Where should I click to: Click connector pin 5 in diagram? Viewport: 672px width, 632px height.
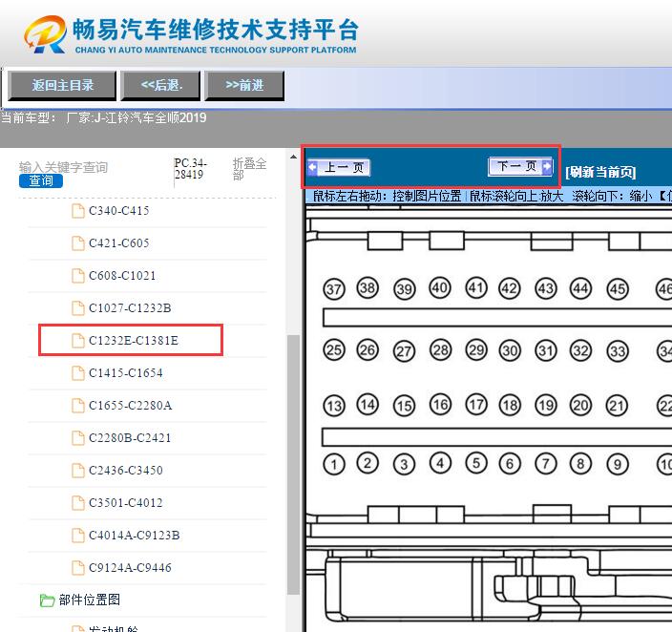coord(476,463)
